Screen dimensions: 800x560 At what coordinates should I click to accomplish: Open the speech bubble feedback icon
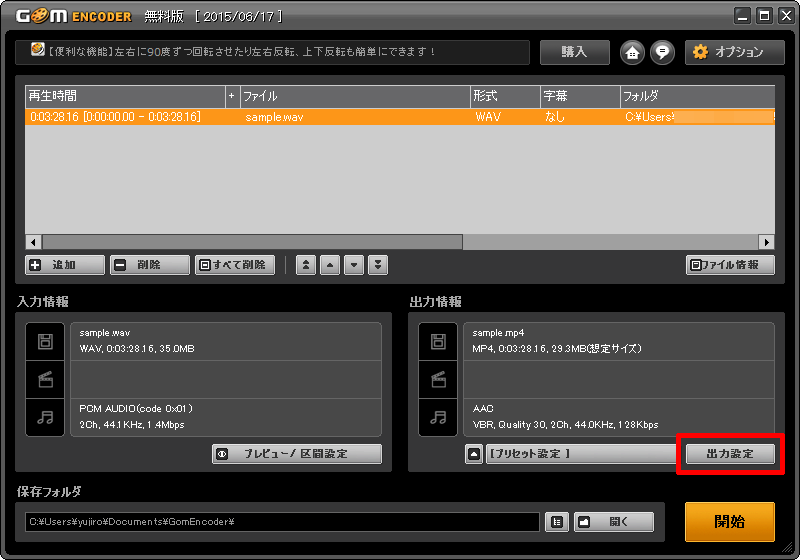[661, 52]
